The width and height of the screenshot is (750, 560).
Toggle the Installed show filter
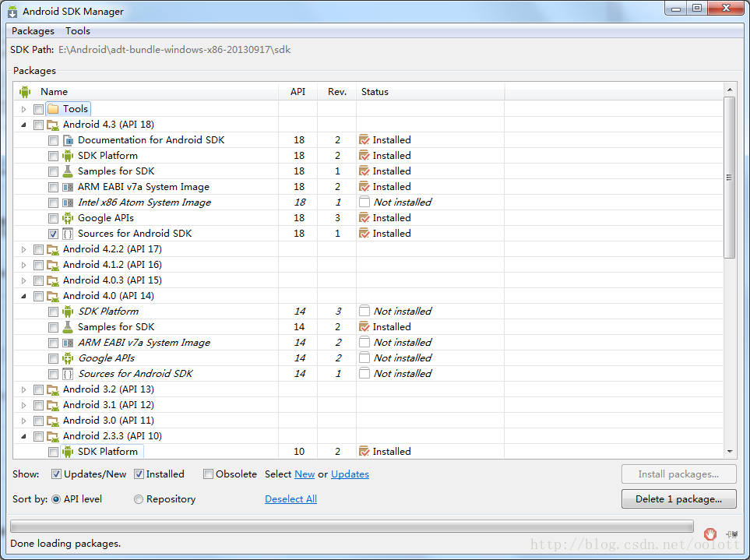point(139,474)
